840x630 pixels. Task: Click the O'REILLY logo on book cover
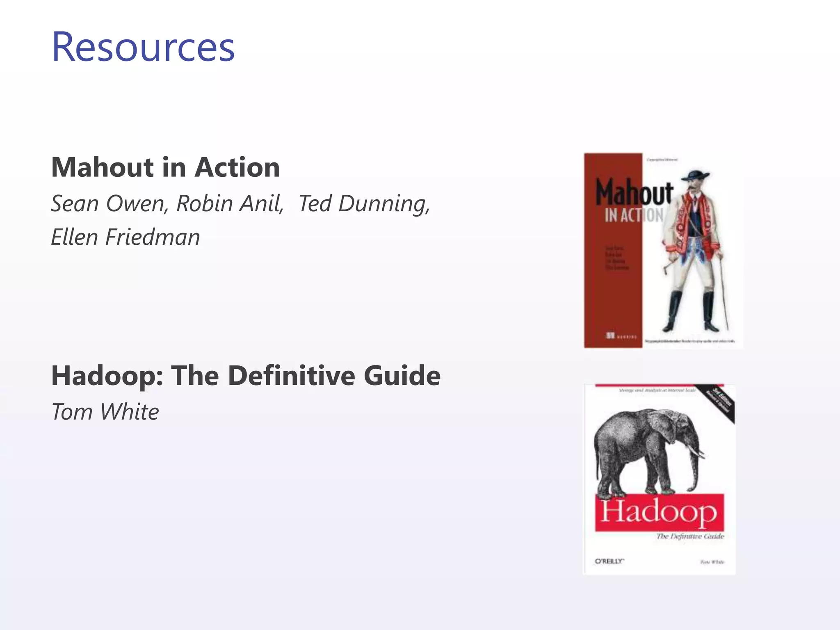609,561
